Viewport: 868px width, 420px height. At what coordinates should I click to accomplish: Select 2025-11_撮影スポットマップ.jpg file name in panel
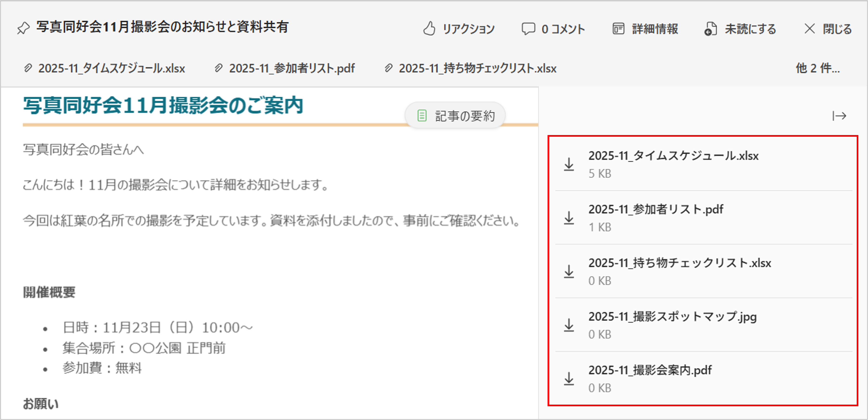(672, 317)
